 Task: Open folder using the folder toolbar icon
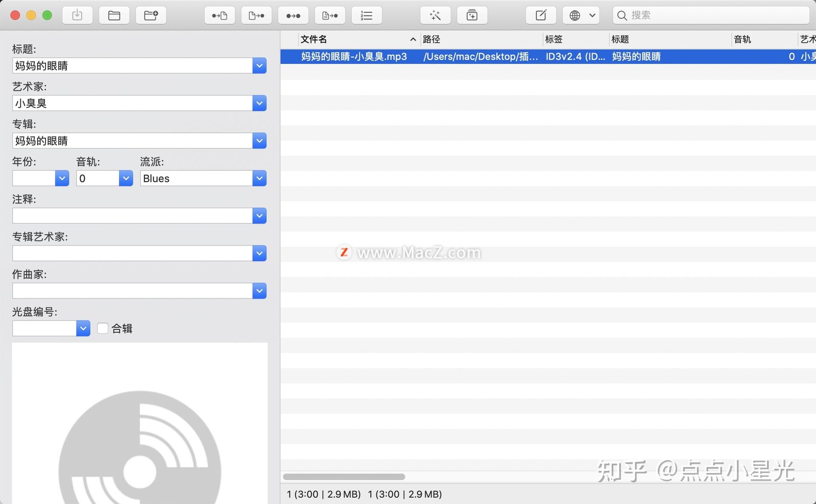tap(114, 16)
